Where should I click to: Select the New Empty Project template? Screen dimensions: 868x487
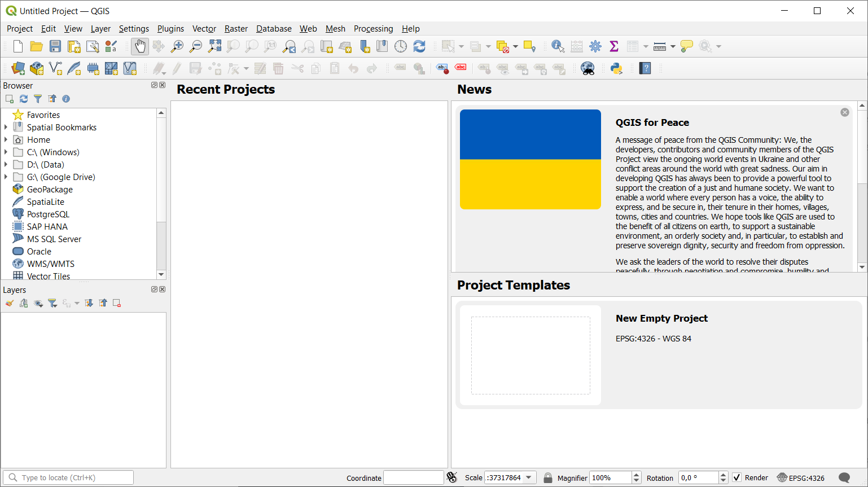(x=659, y=356)
